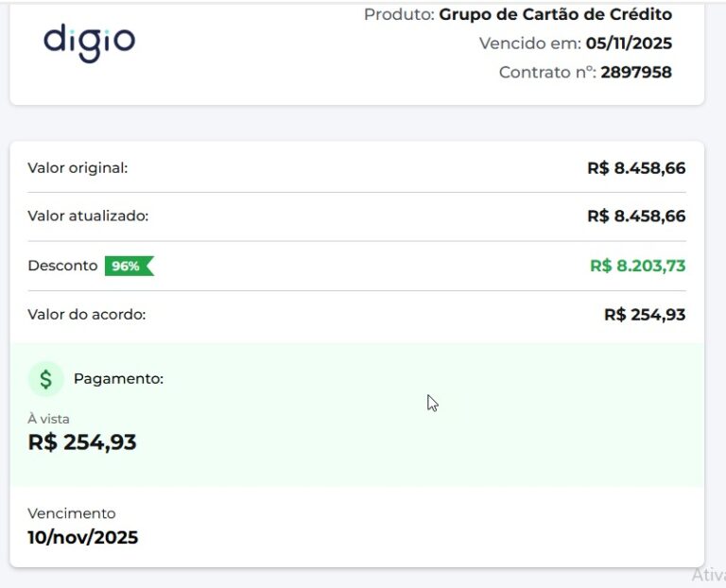726x588 pixels.
Task: Click the 'Contrato nº:' label
Action: pyautogui.click(x=547, y=72)
